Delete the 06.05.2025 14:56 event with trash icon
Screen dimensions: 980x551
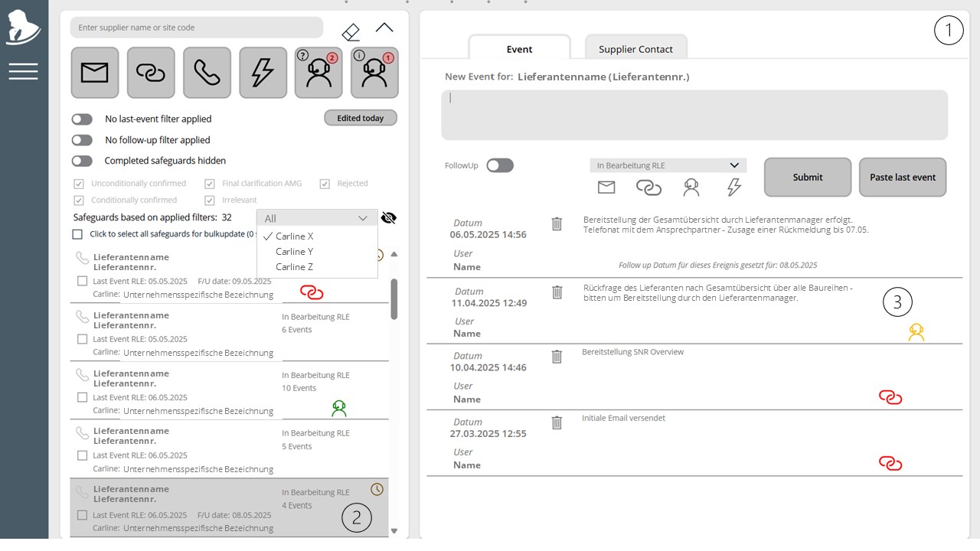coord(557,223)
